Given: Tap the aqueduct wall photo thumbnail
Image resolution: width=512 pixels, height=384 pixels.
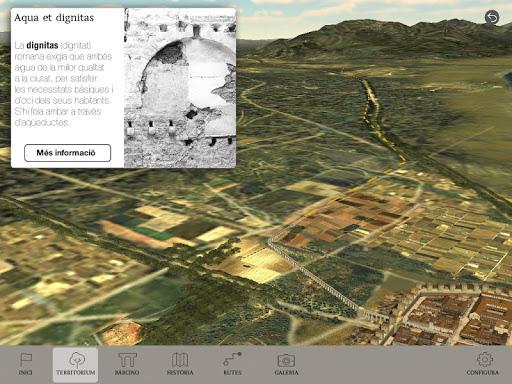Looking at the screenshot, I should [180, 88].
